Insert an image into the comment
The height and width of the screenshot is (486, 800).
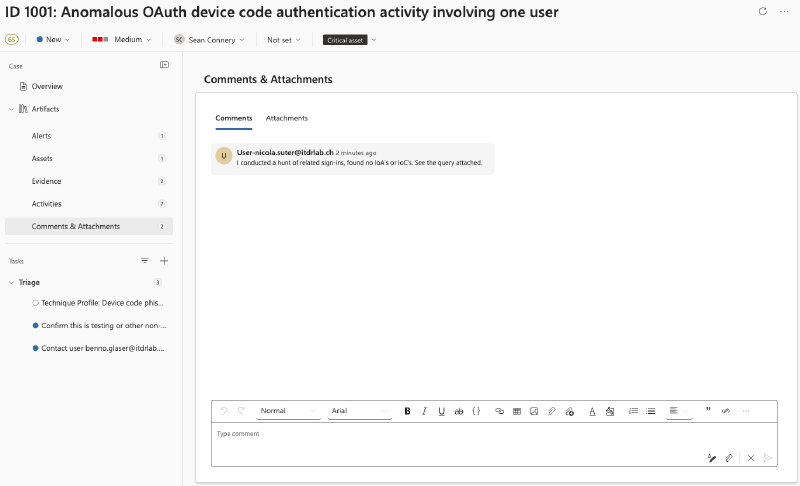(534, 411)
